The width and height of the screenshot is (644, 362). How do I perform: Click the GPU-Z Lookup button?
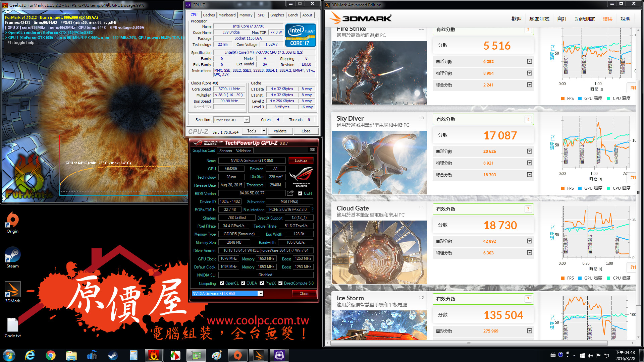(301, 161)
